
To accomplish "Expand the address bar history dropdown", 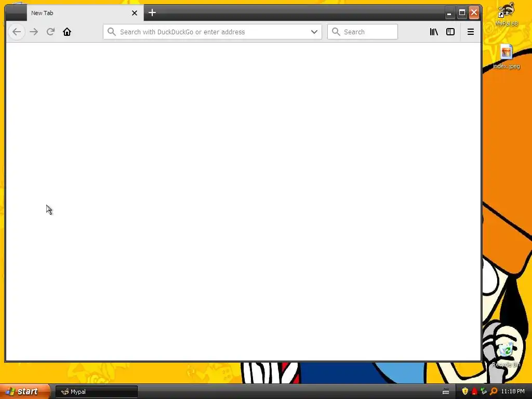I will (314, 32).
